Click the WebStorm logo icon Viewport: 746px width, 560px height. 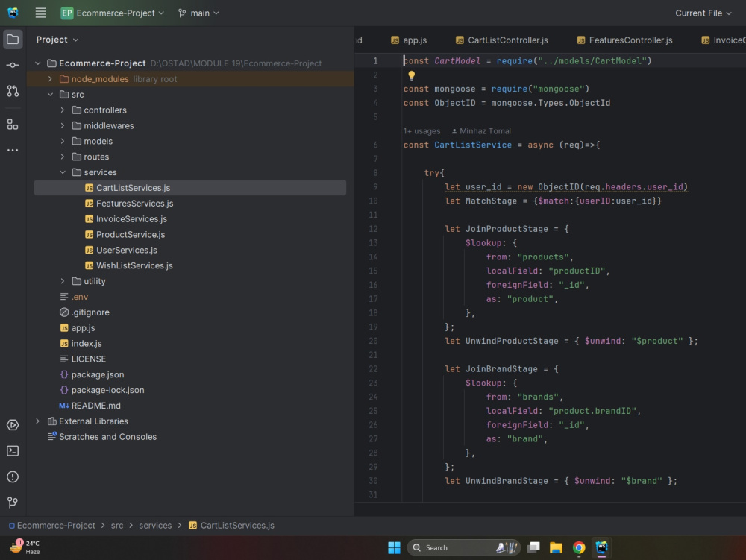[x=13, y=13]
